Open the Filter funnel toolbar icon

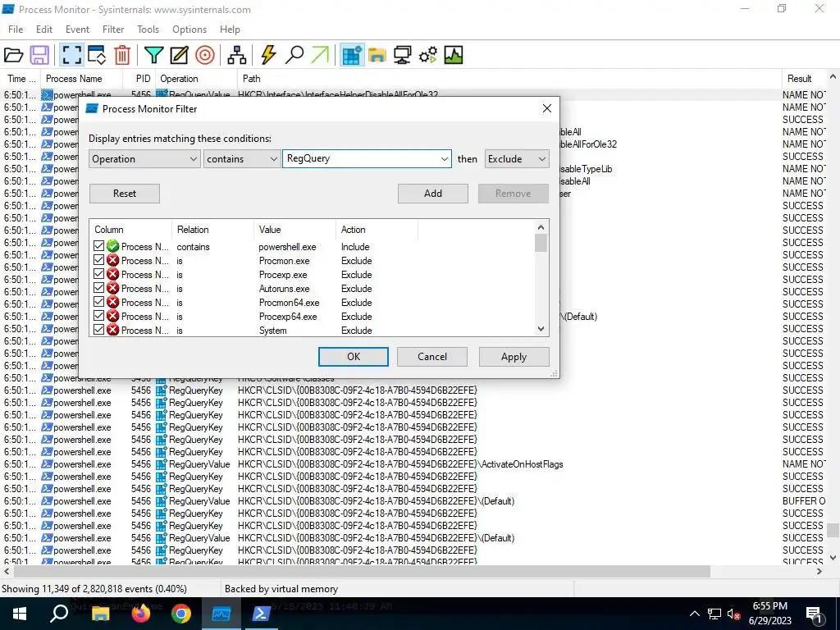tap(153, 55)
